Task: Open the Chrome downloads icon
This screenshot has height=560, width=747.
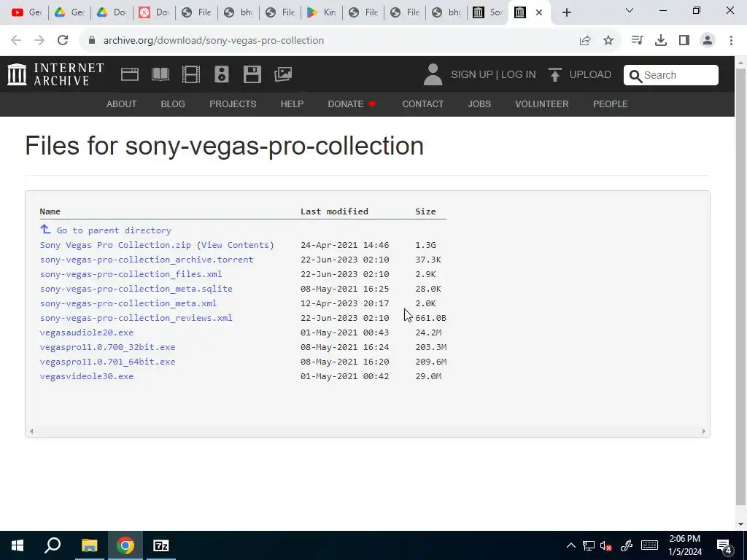Action: point(660,40)
